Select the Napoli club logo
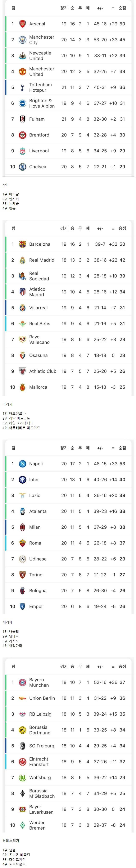This screenshot has height=868, width=136. point(23,464)
